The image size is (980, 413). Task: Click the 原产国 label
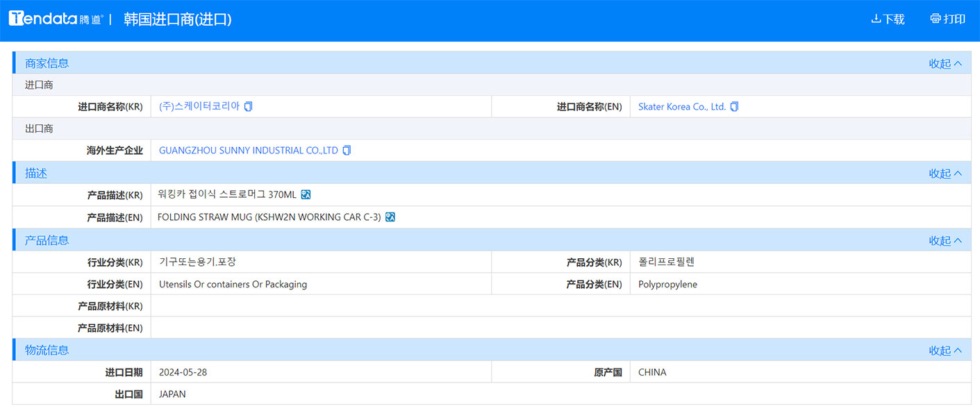click(608, 373)
